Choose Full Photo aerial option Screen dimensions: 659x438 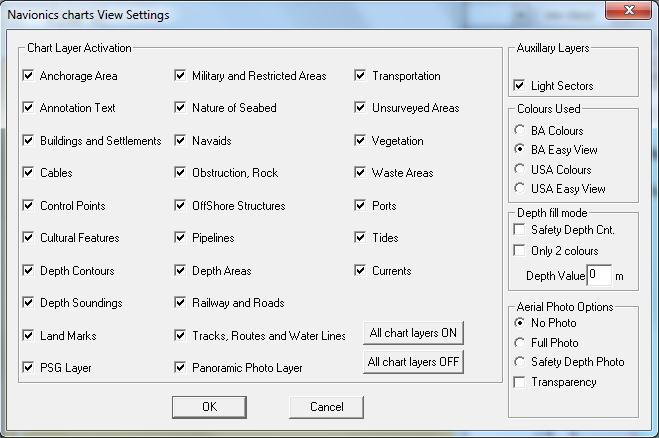[x=519, y=343]
